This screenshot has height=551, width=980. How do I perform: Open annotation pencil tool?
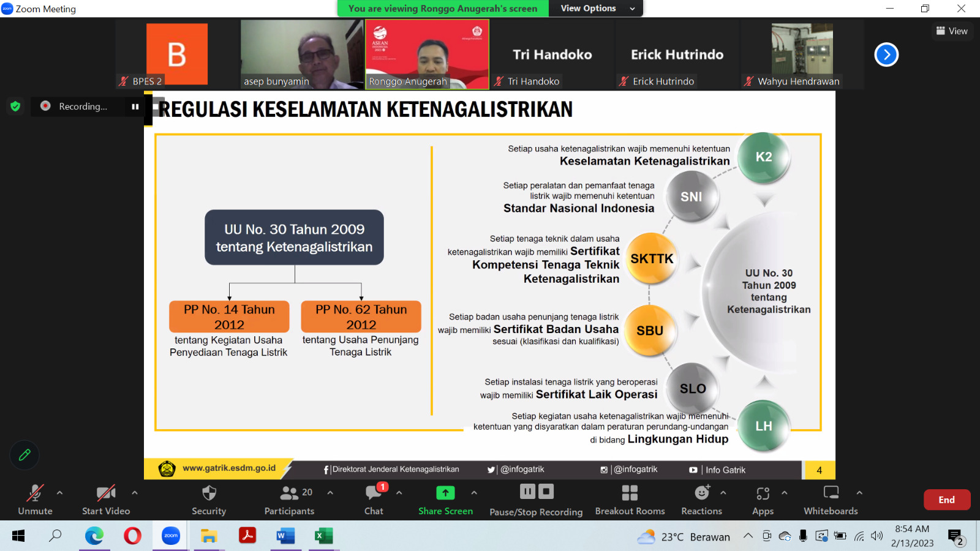coord(24,455)
